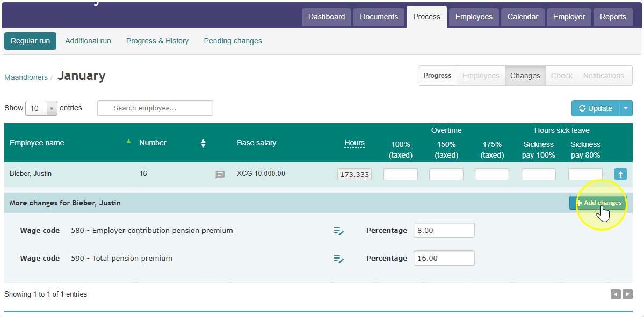The width and height of the screenshot is (644, 317).
Task: Go to the Employees step
Action: tap(481, 76)
